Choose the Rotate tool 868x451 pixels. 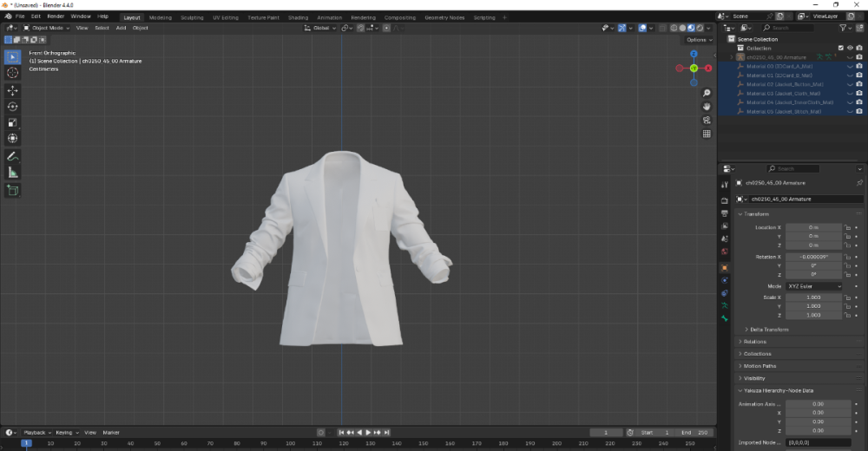(x=13, y=107)
